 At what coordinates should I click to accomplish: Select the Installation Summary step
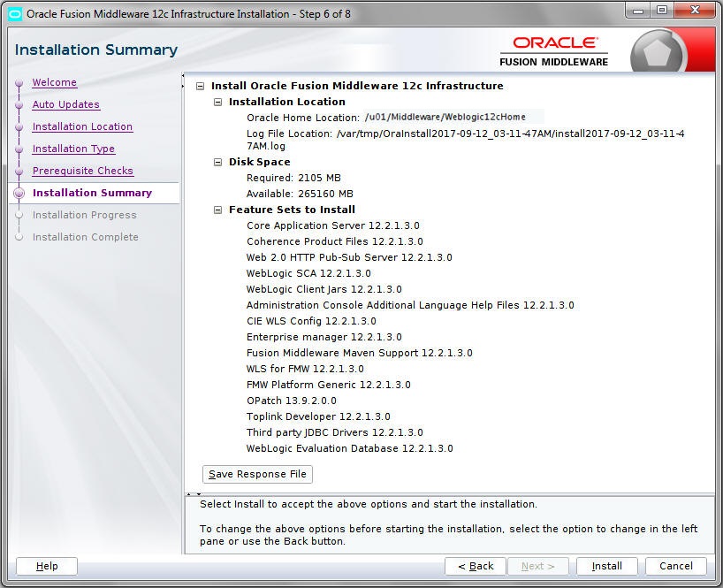[92, 193]
